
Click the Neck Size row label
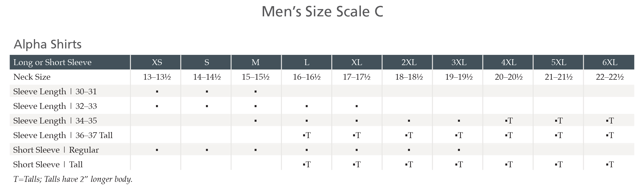click(32, 77)
